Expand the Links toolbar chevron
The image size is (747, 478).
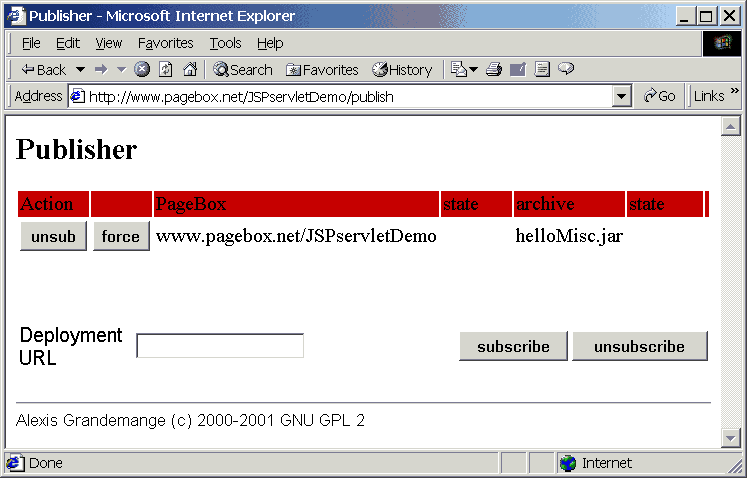click(x=735, y=91)
